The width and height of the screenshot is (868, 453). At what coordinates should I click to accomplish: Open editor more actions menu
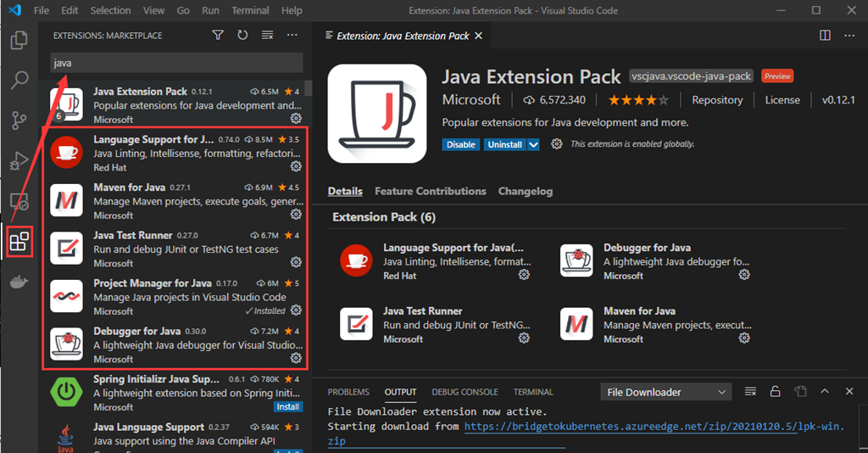pyautogui.click(x=849, y=36)
